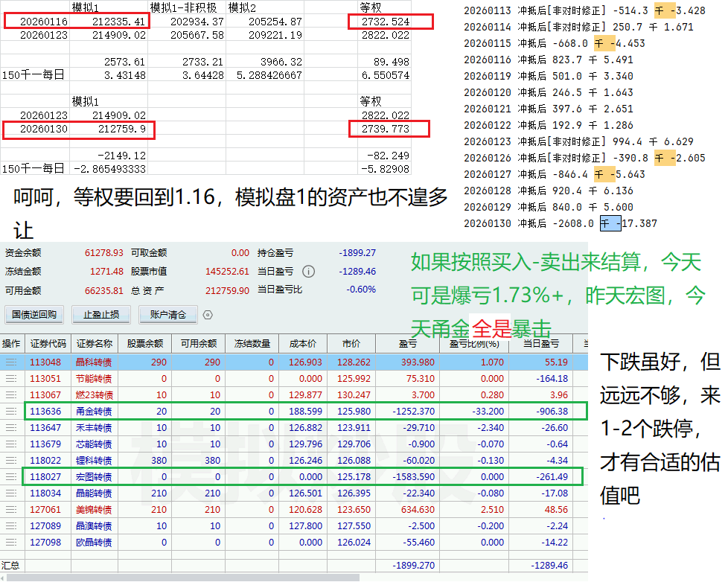The width and height of the screenshot is (728, 585).
Task: Select security code 113636
Action: [x=45, y=412]
